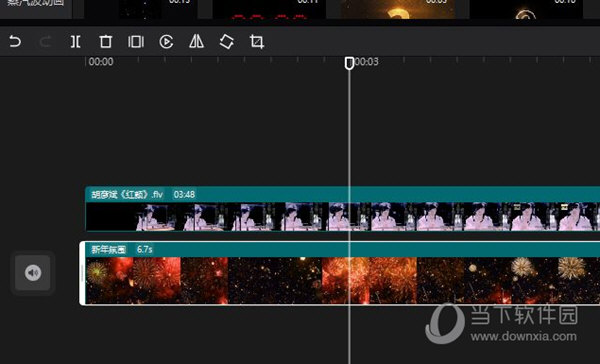Pick the golden number 3 material thumbnail
Image resolution: width=600 pixels, height=364 pixels.
391,9
